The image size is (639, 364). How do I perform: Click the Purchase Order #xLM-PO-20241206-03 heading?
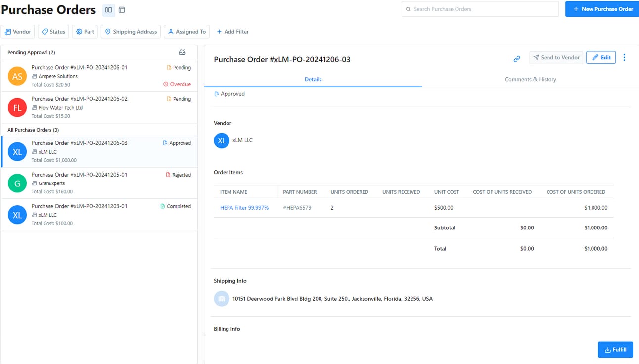282,59
